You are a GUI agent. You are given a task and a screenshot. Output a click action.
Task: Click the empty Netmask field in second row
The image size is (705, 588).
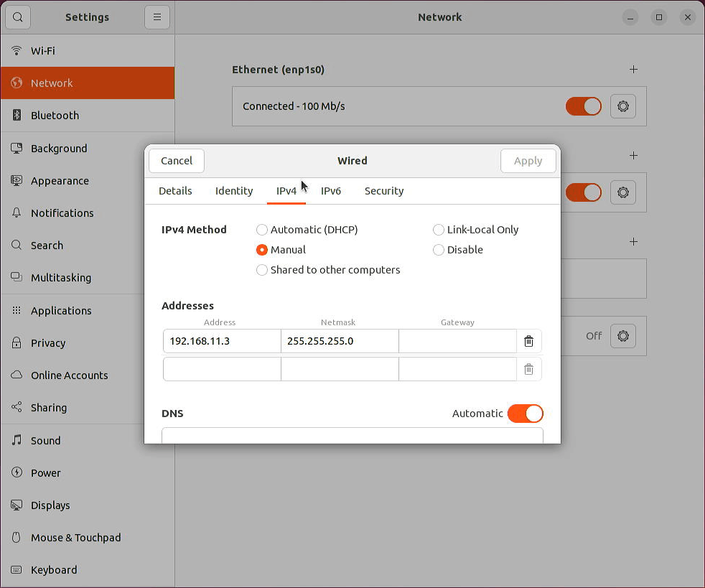tap(340, 369)
